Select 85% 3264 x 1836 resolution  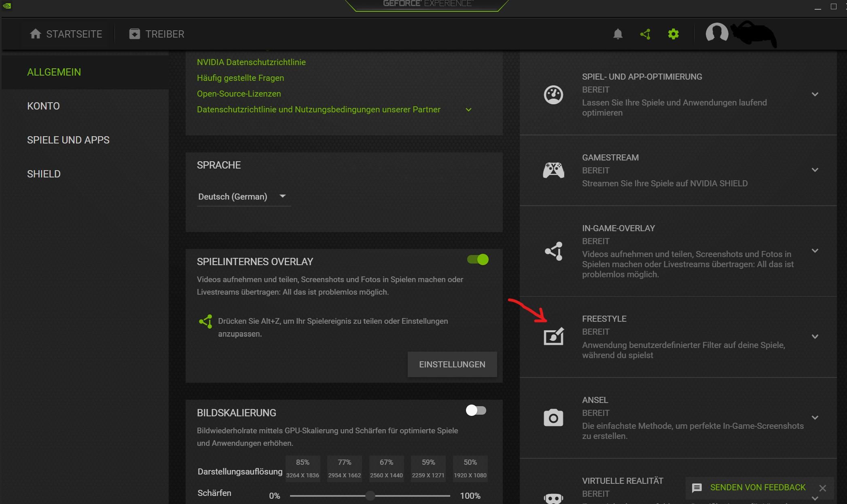pos(303,468)
